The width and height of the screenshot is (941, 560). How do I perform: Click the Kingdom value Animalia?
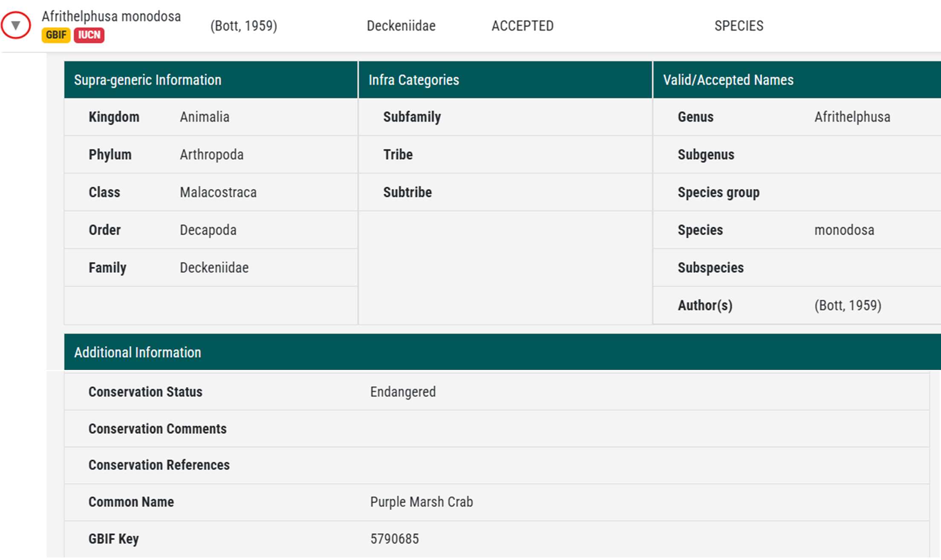tap(205, 117)
